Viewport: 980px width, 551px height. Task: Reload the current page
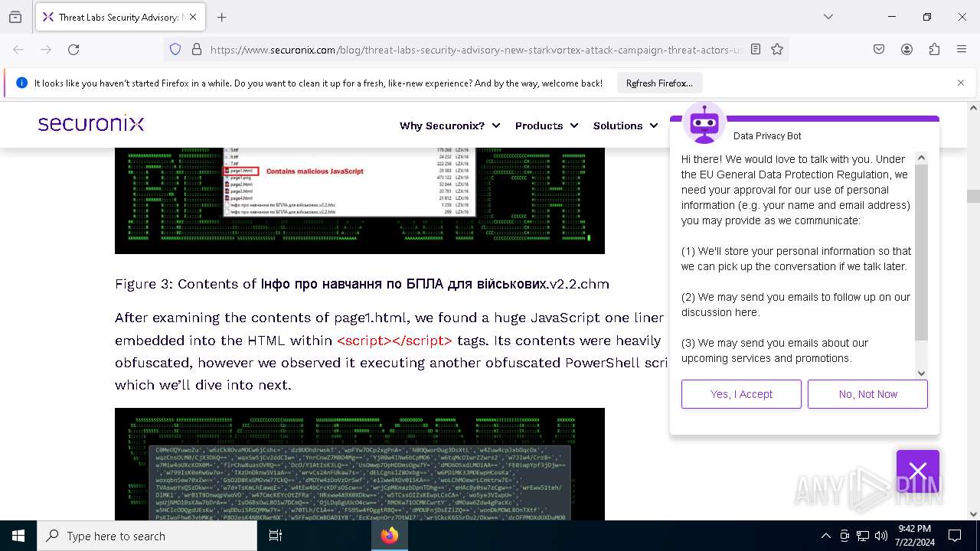click(73, 49)
